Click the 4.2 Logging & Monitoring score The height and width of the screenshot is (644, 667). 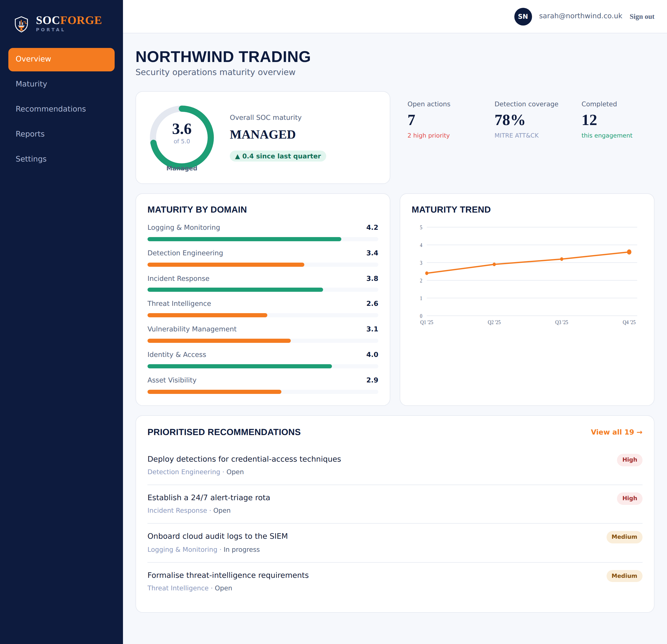pos(372,227)
